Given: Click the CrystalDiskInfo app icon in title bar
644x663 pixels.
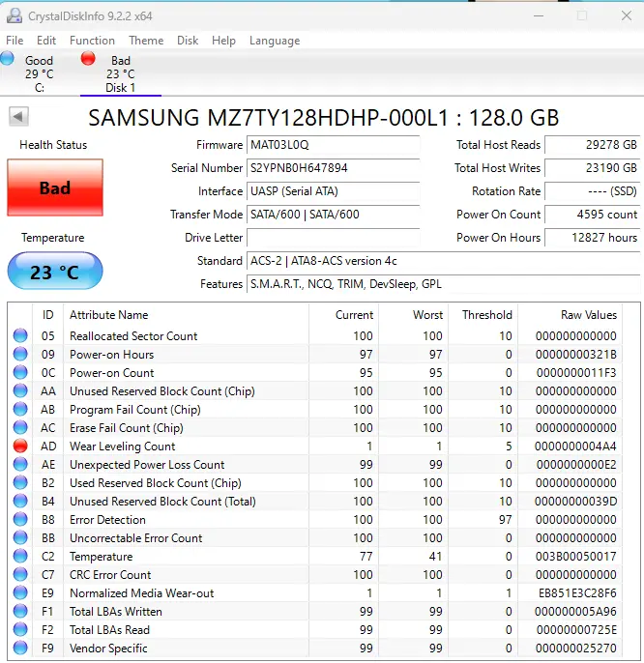Looking at the screenshot, I should point(15,16).
